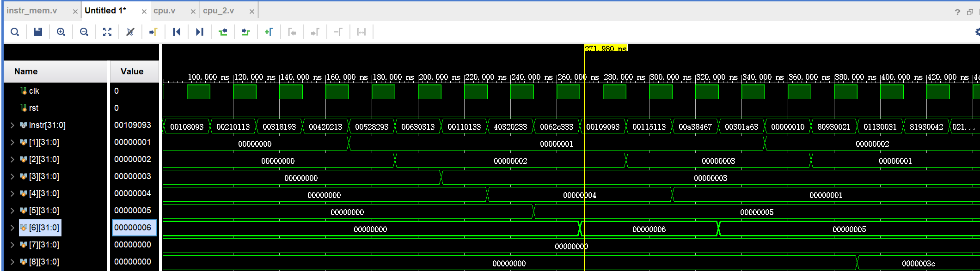The height and width of the screenshot is (271, 980).
Task: Click instr waveform segment 00a38467
Action: (695, 126)
